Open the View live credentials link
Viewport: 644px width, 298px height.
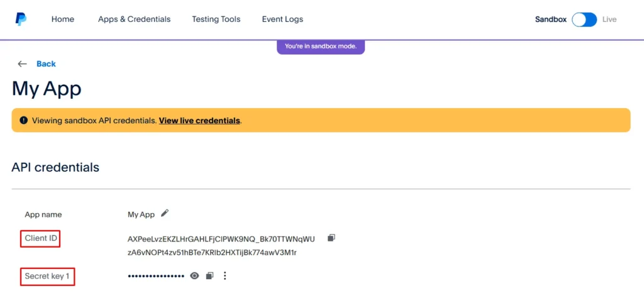pyautogui.click(x=199, y=120)
